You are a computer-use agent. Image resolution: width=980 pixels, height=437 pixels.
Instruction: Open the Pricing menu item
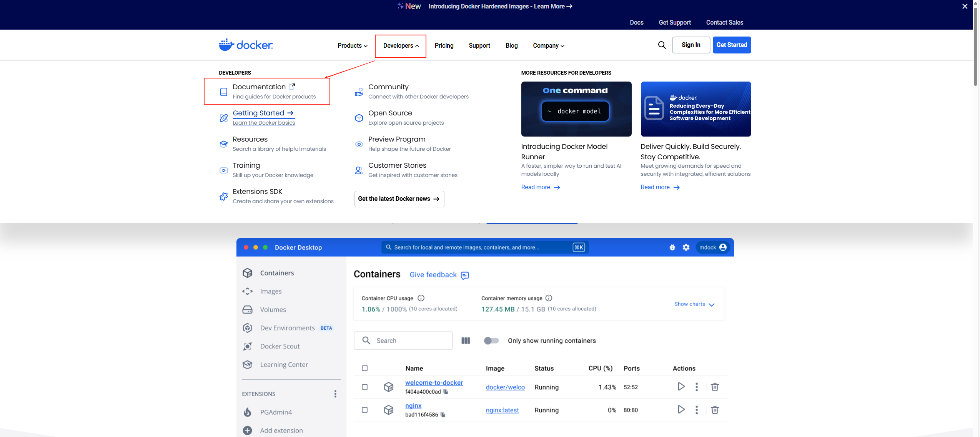[x=444, y=45]
